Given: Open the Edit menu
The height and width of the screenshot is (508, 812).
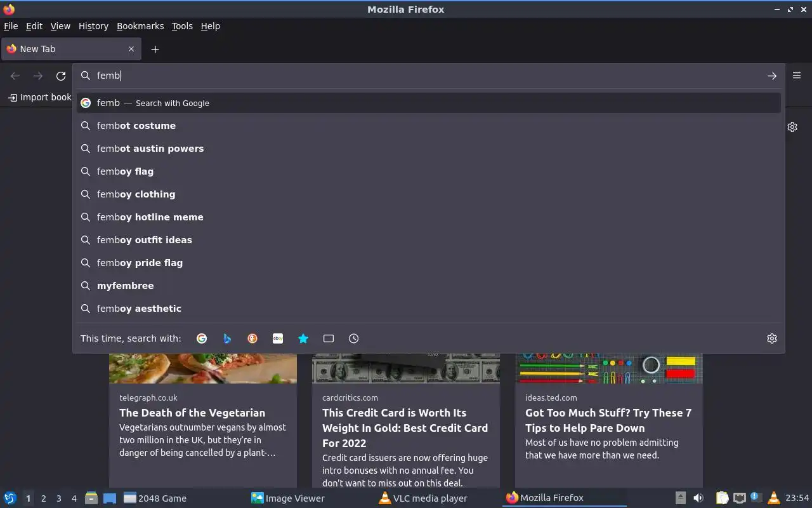Looking at the screenshot, I should click(34, 26).
